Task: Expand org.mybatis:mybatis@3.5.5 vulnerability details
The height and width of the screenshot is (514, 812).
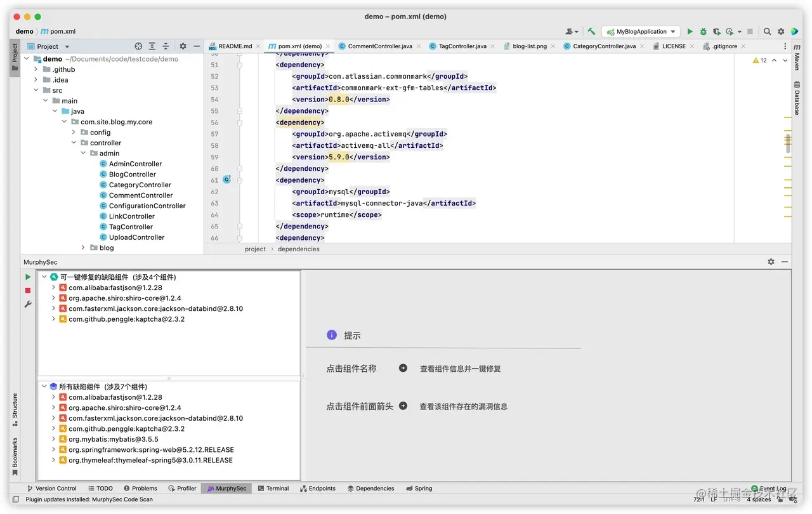Action: (54, 439)
